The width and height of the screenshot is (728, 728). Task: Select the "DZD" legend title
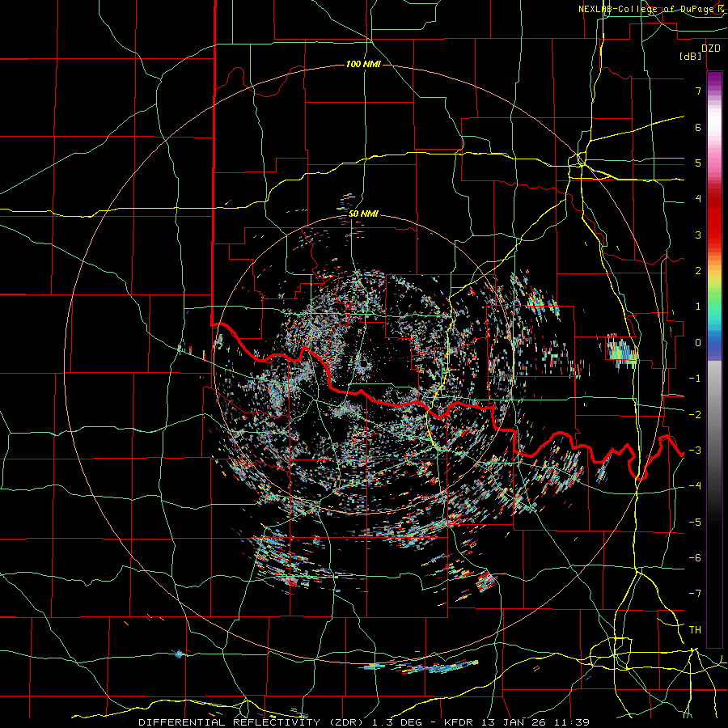[x=710, y=49]
